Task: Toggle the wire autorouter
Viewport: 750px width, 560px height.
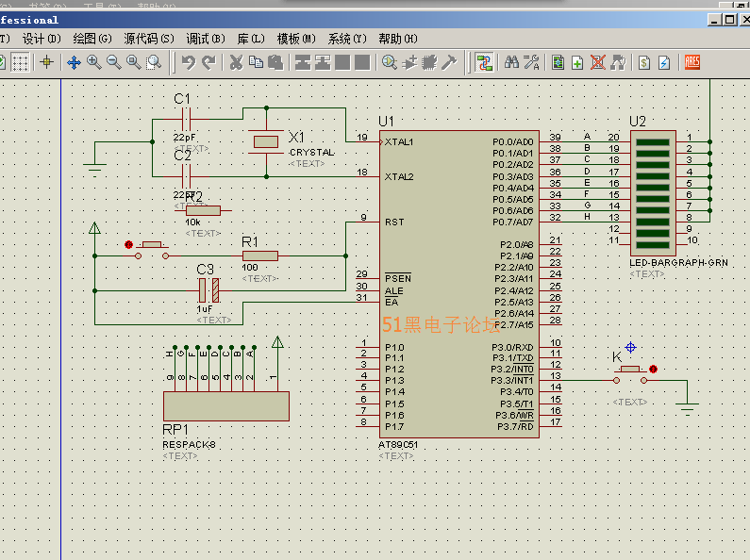Action: (x=484, y=62)
